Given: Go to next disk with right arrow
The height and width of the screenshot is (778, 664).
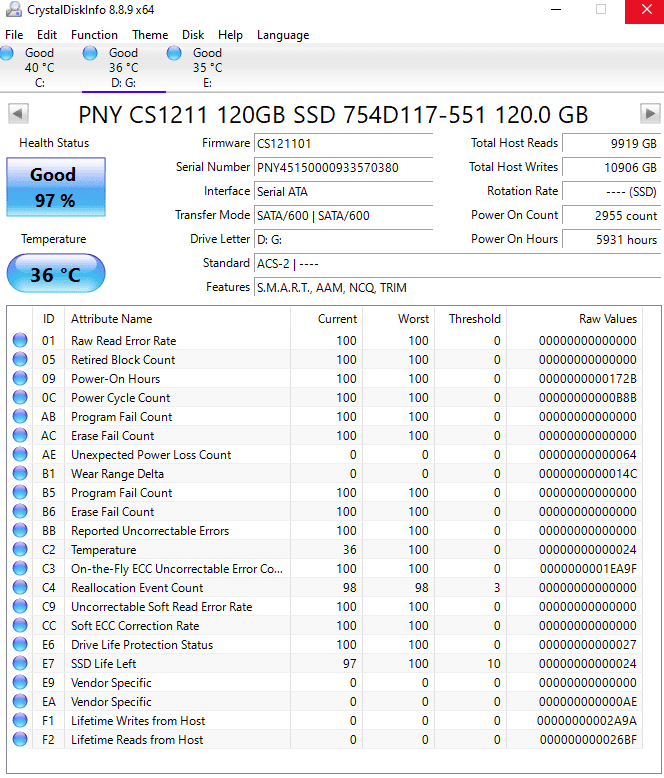Looking at the screenshot, I should point(650,114).
